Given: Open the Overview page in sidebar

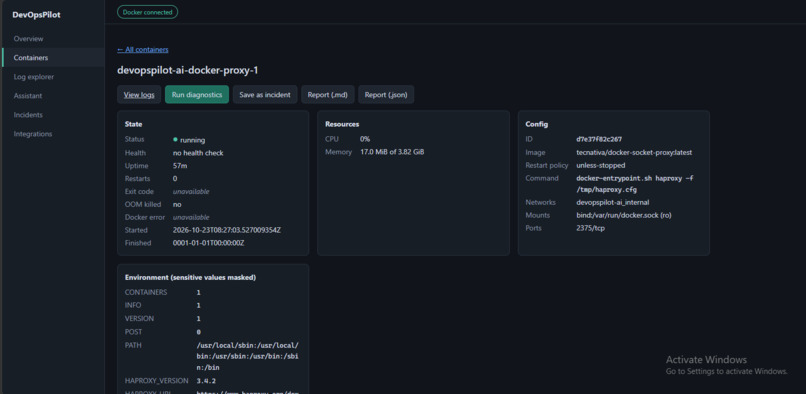Looking at the screenshot, I should point(28,39).
